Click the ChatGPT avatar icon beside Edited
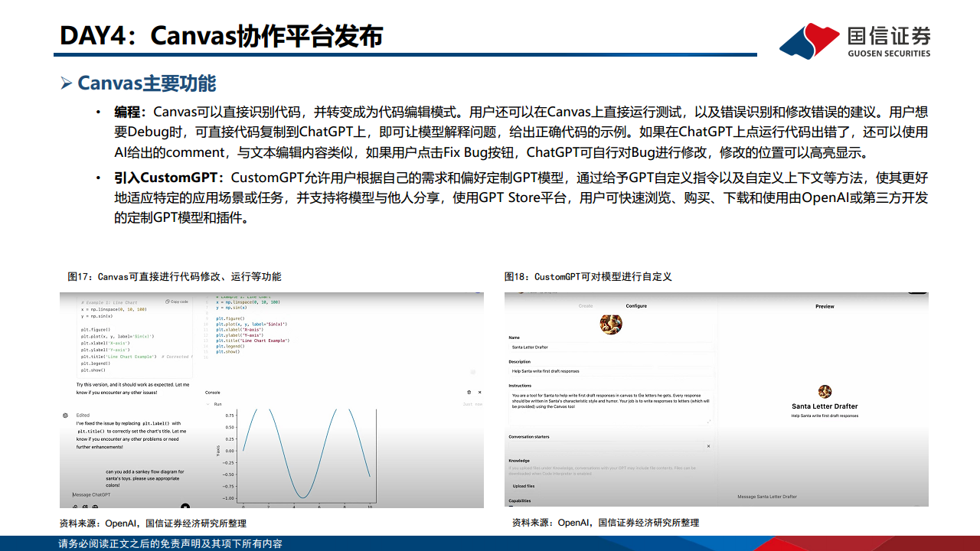 (x=65, y=416)
